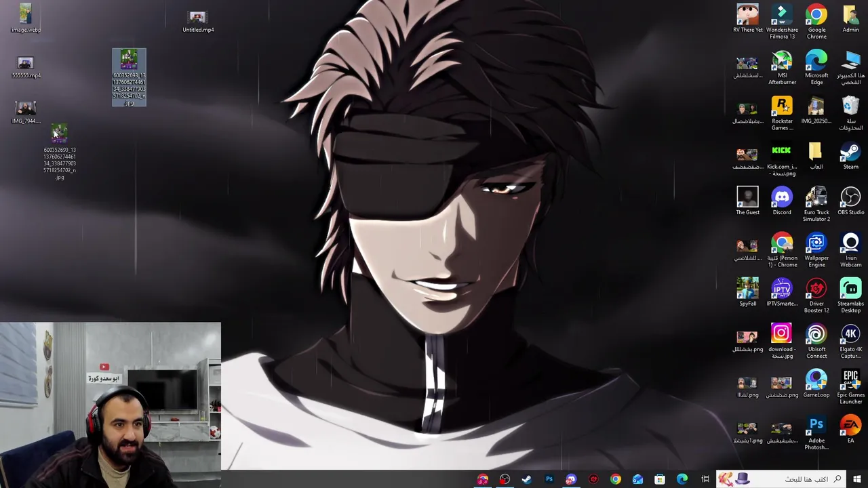Select the Instagram download jpg file
The height and width of the screenshot is (488, 868).
click(782, 342)
